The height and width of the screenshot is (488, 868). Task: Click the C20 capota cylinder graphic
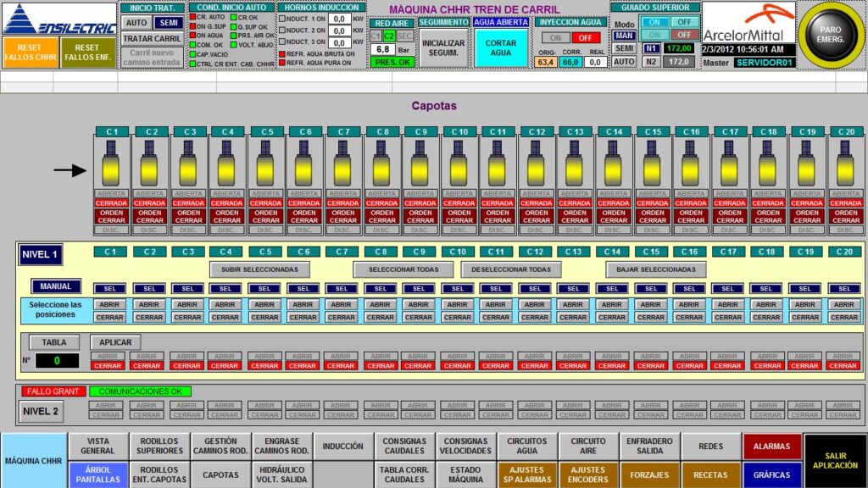pos(845,164)
